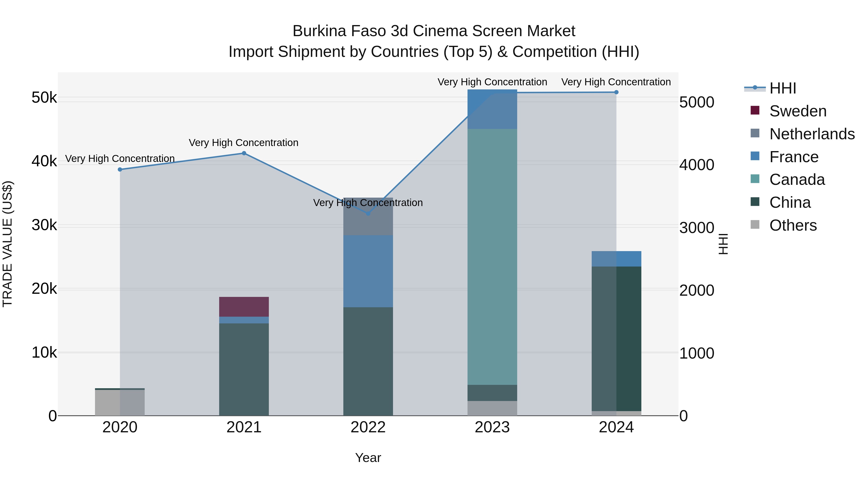Click the China dark green legend swatch
Image resolution: width=868 pixels, height=488 pixels.
pyautogui.click(x=755, y=201)
